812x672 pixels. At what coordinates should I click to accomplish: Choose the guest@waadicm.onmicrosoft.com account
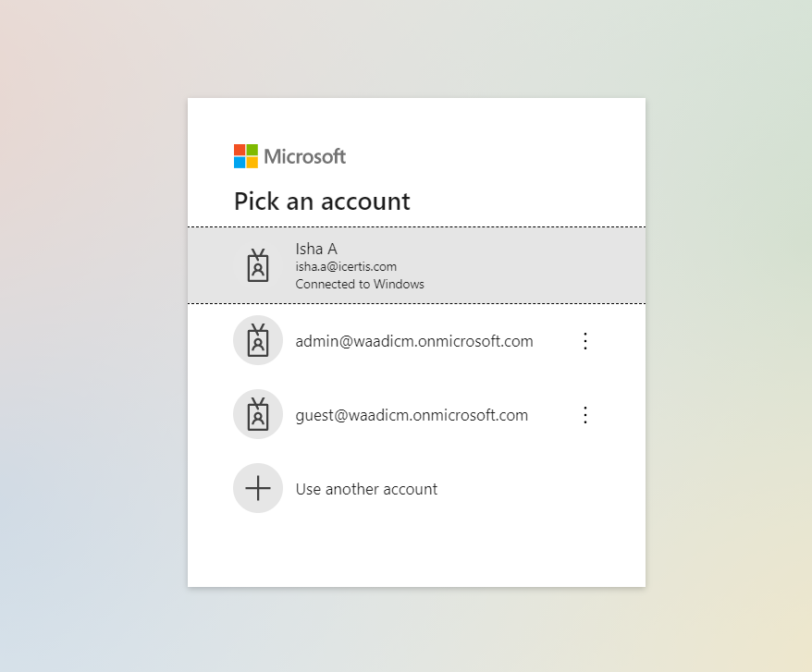[x=412, y=415]
